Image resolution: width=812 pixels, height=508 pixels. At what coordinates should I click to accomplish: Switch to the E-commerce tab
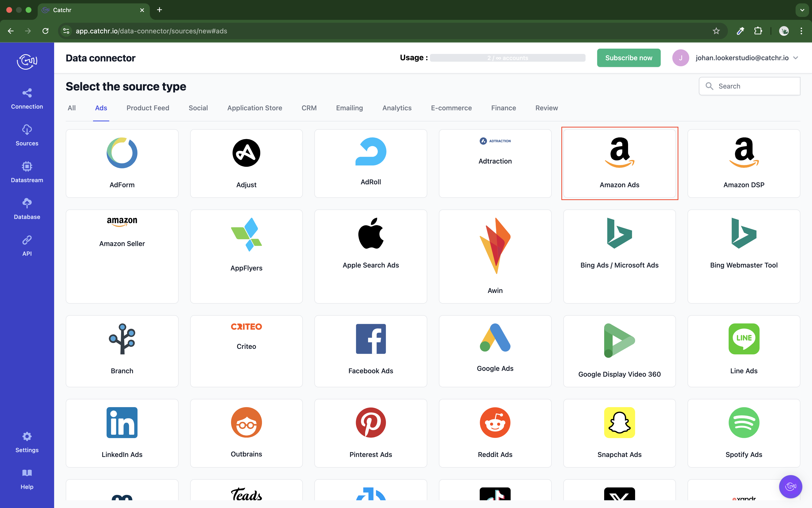[451, 108]
